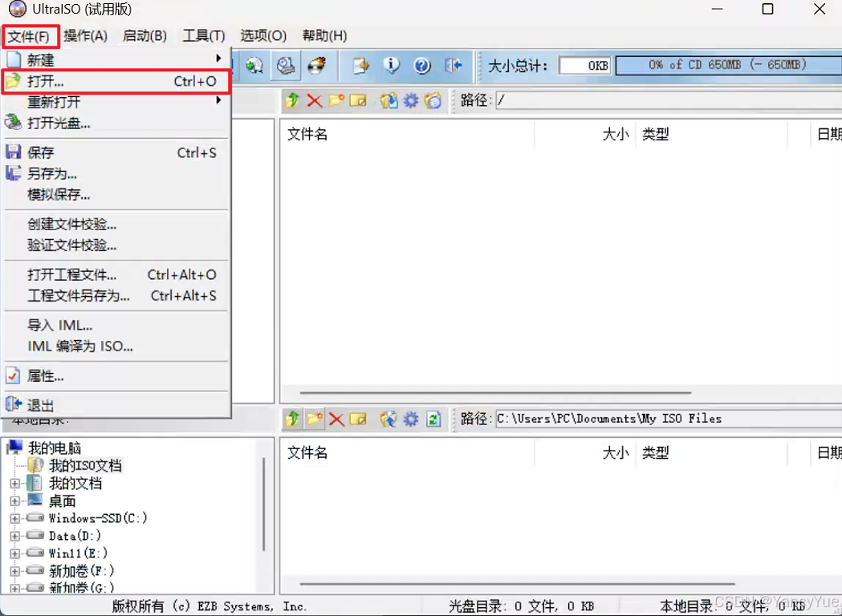Click the make CD/DVD image icon
842x616 pixels.
[286, 66]
